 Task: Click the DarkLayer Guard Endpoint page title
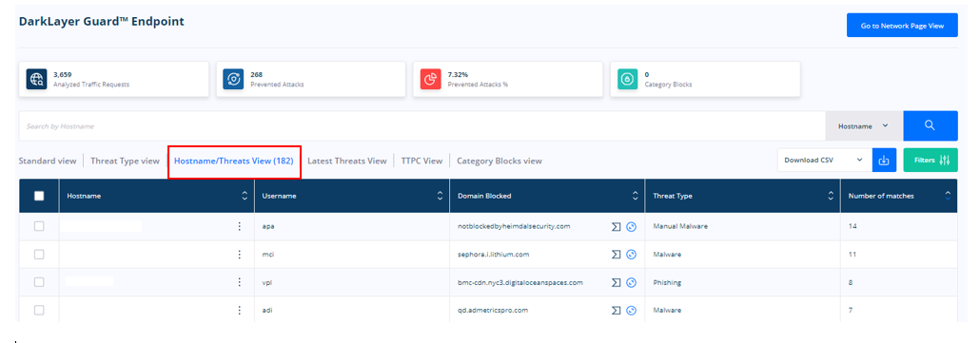[x=101, y=22]
